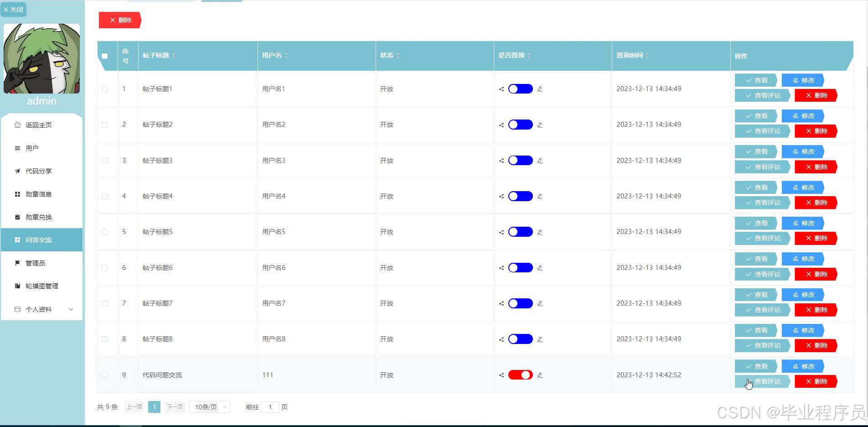Click the red 删除 batch delete button
Viewport: 868px width, 427px height.
point(119,20)
